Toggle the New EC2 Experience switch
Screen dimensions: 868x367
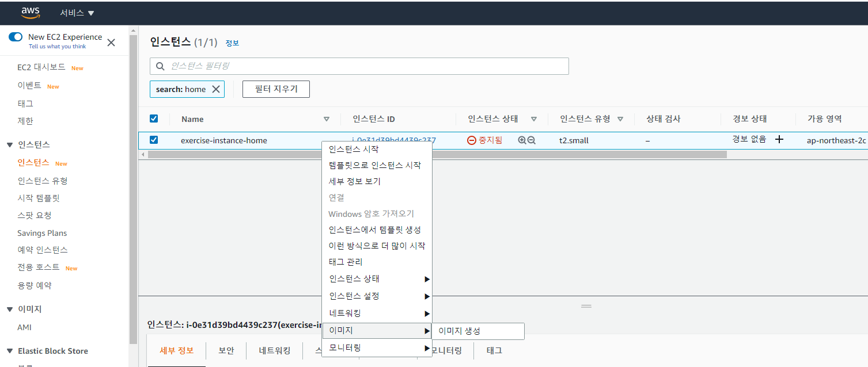point(16,37)
